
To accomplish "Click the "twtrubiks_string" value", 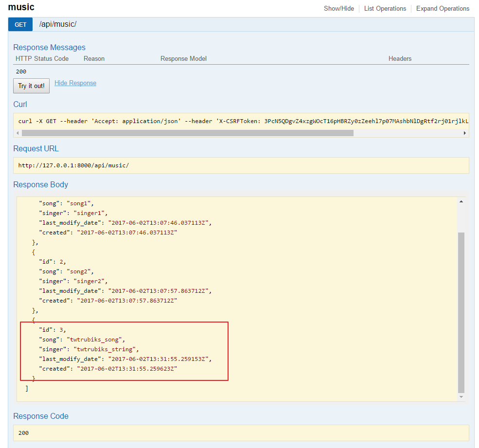I will (105, 349).
